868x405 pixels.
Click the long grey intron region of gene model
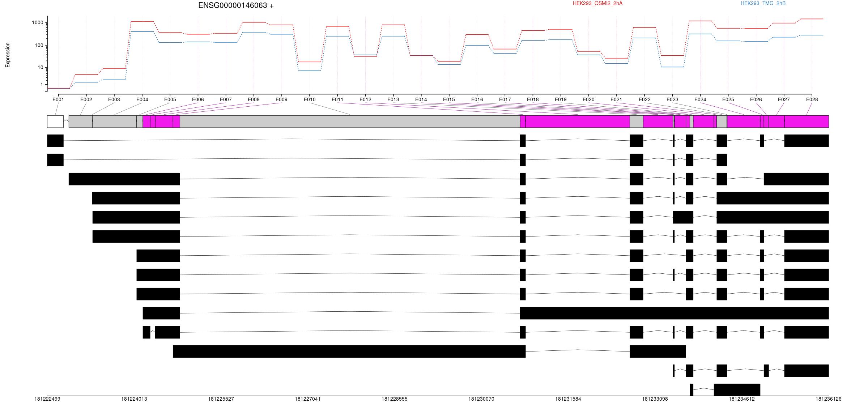[x=350, y=121]
